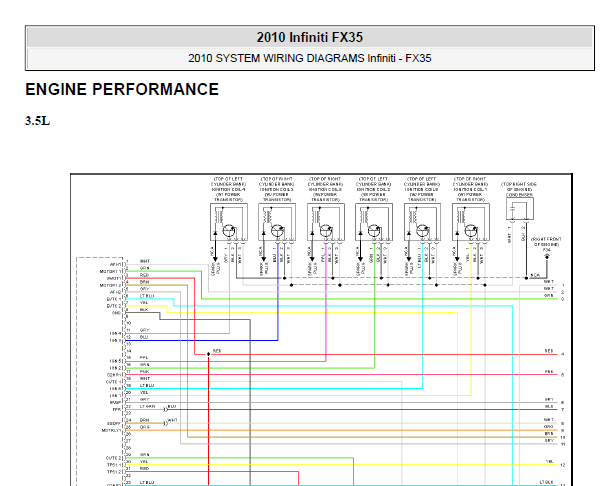Click the 'FPR' connector pin label
The image size is (609, 486).
pyautogui.click(x=117, y=409)
